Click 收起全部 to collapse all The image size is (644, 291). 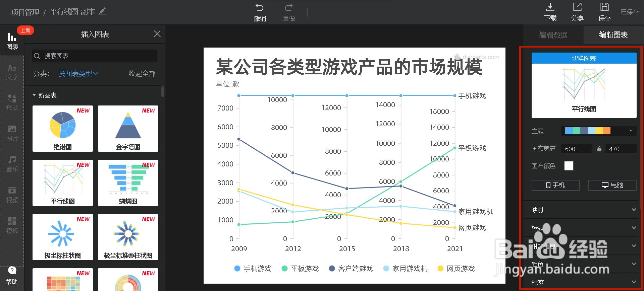tap(142, 74)
